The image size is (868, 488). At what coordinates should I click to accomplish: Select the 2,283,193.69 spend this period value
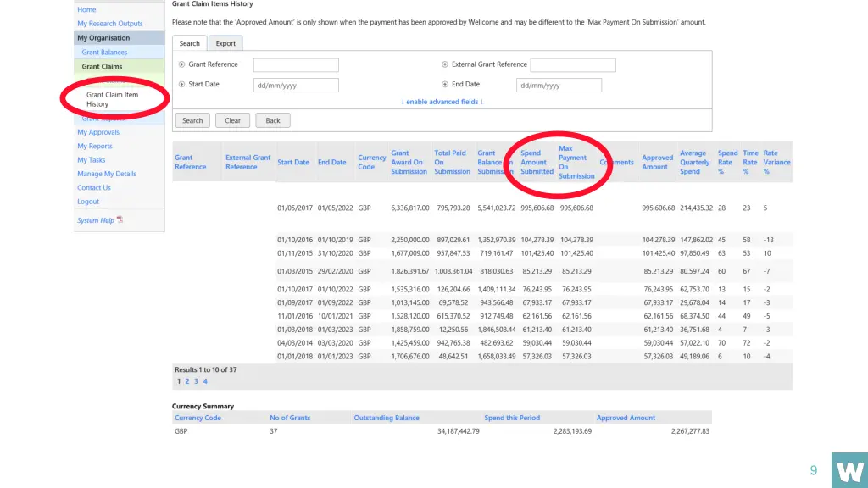tap(572, 431)
